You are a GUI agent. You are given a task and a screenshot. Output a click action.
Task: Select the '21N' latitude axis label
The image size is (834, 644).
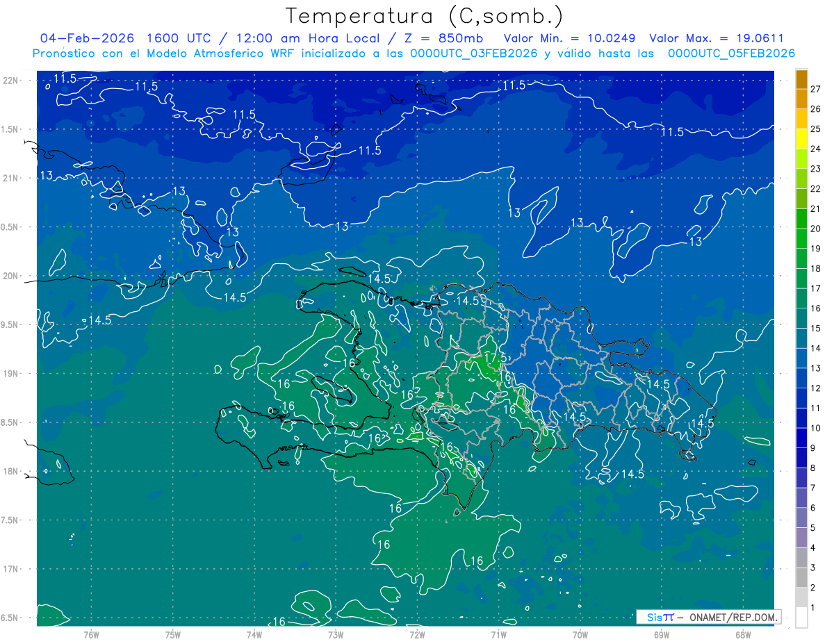coord(11,179)
